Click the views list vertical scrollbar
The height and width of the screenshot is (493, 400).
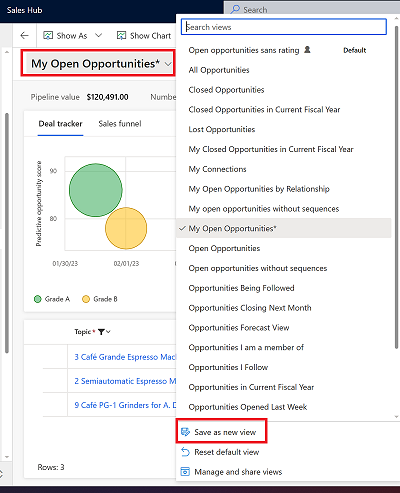[x=396, y=187]
